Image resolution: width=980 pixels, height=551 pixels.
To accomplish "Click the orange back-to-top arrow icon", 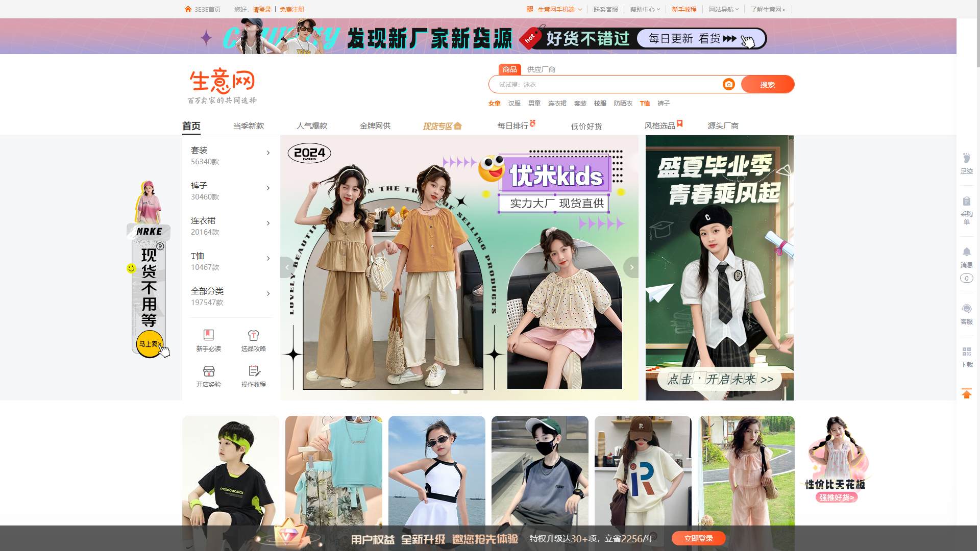I will click(x=966, y=393).
